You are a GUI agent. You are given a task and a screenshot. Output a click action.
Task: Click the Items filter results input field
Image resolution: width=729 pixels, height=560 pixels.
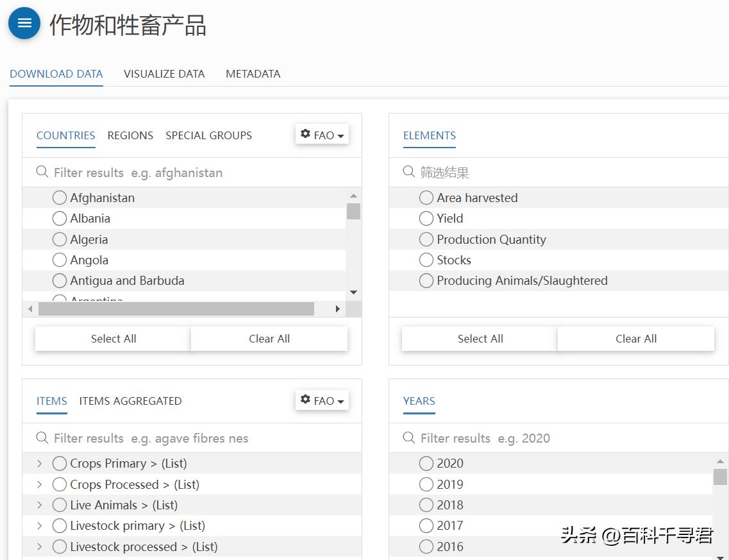[192, 438]
